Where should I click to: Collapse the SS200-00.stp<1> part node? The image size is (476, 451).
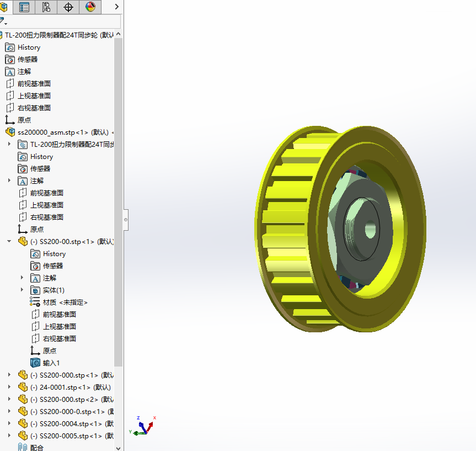(x=9, y=241)
